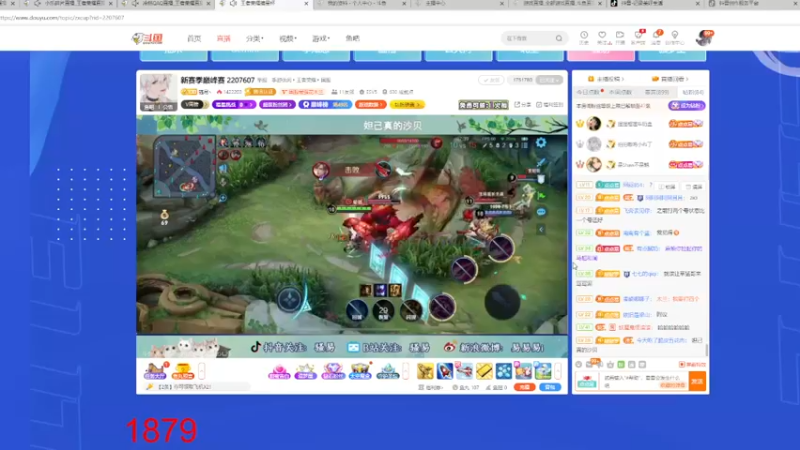Expand the left activity list arrow

coord(202,371)
